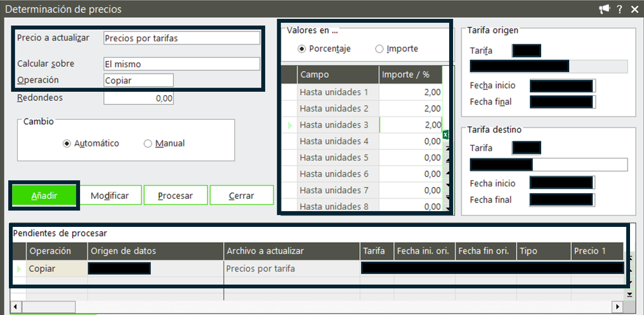Click Fecha final field in Tarifa origen
644x315 pixels.
click(562, 101)
